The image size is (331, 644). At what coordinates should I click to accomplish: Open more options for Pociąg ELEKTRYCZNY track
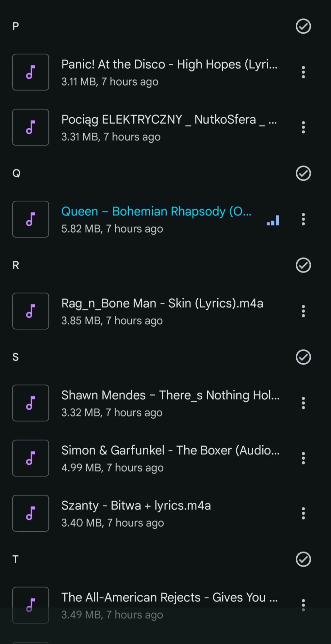click(303, 127)
